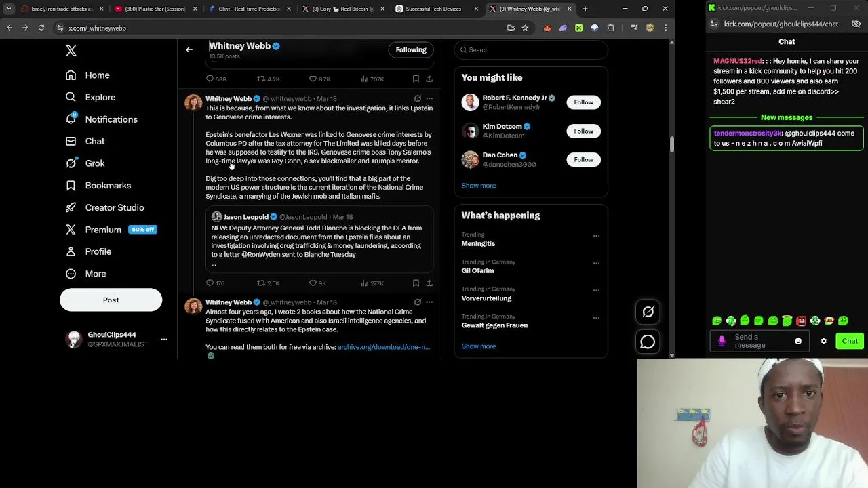Image resolution: width=868 pixels, height=488 pixels.
Task: Open Profile in the X sidebar
Action: [x=88, y=251]
